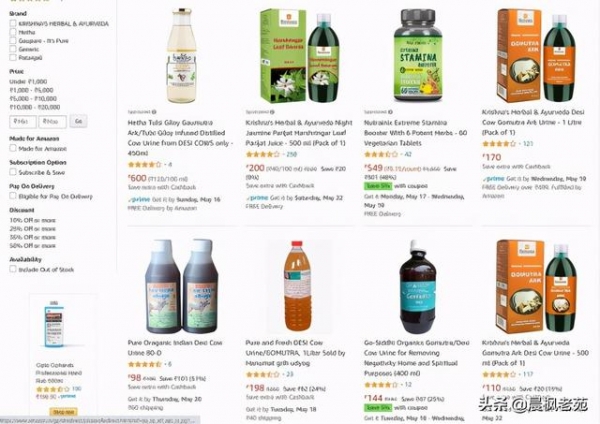600x424 pixels.
Task: Click the Go price range button
Action: pyautogui.click(x=78, y=121)
